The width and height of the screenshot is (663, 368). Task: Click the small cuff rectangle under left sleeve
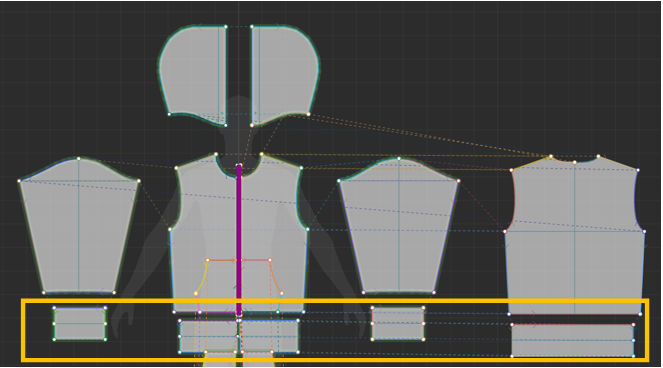79,324
